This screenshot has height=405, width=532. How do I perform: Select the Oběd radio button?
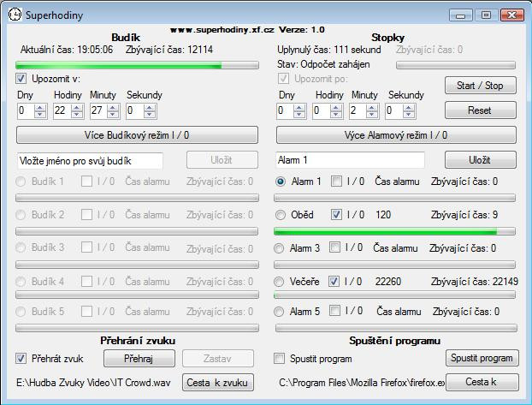[281, 215]
